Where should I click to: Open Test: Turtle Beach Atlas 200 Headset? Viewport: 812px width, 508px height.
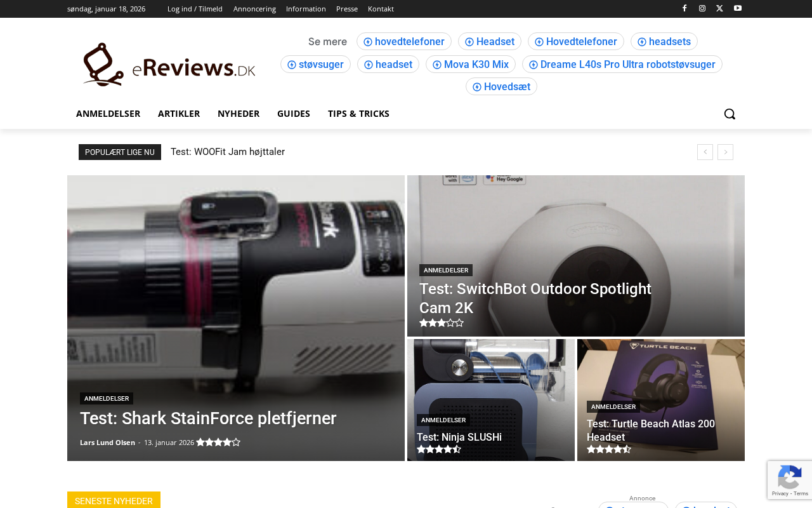point(651,431)
